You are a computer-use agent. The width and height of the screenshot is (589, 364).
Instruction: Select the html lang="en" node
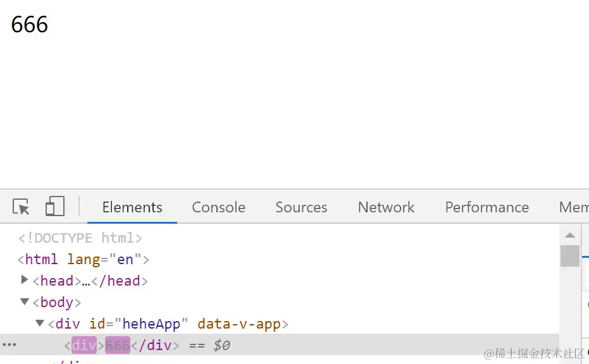pos(84,260)
